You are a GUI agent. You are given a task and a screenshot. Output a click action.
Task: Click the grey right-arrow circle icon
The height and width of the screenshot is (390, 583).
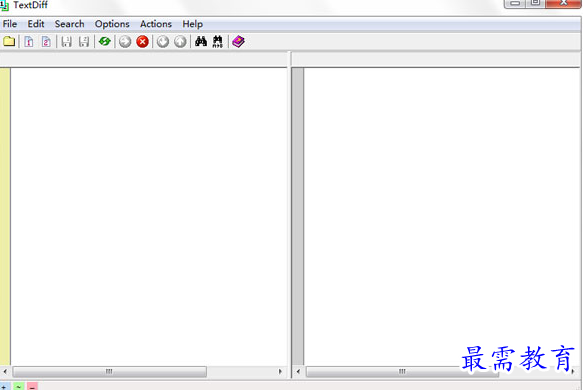[x=125, y=41]
